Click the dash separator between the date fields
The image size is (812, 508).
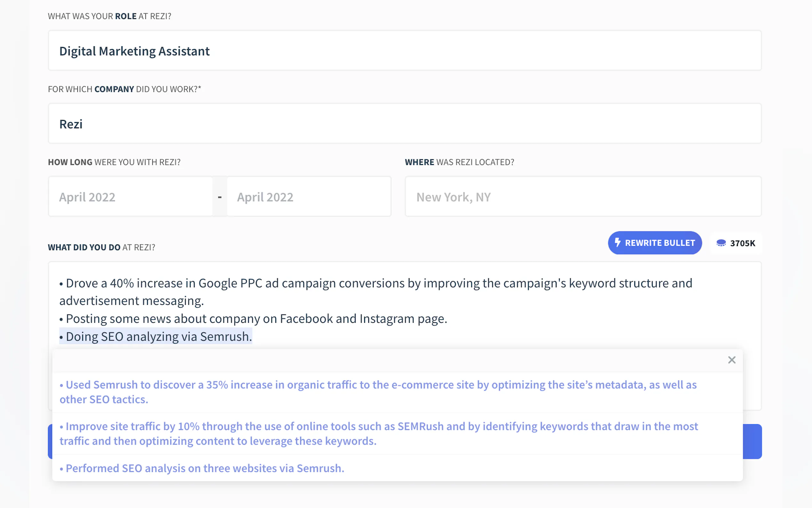[220, 197]
